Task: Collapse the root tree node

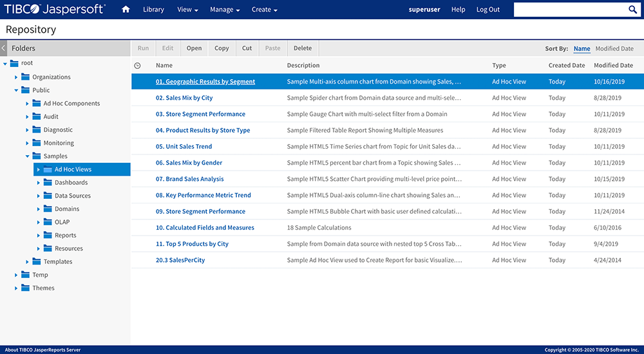Action: tap(5, 63)
